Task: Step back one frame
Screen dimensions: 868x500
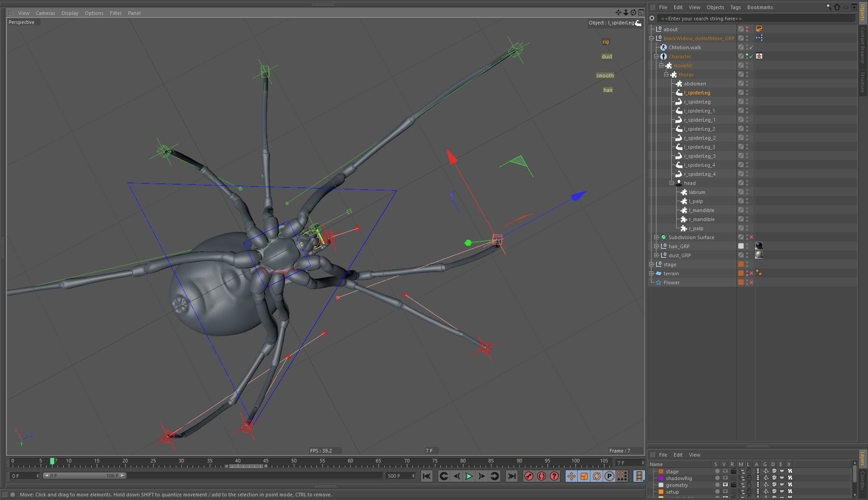Action: (x=457, y=476)
